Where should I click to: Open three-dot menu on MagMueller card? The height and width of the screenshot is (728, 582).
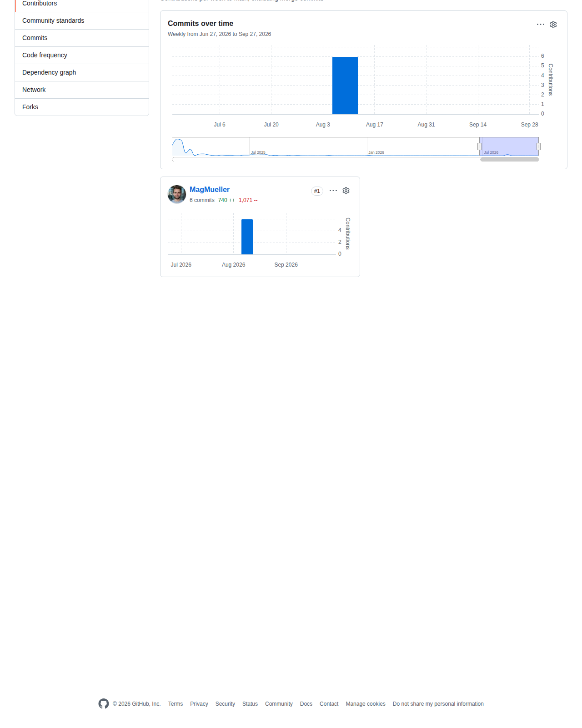333,191
